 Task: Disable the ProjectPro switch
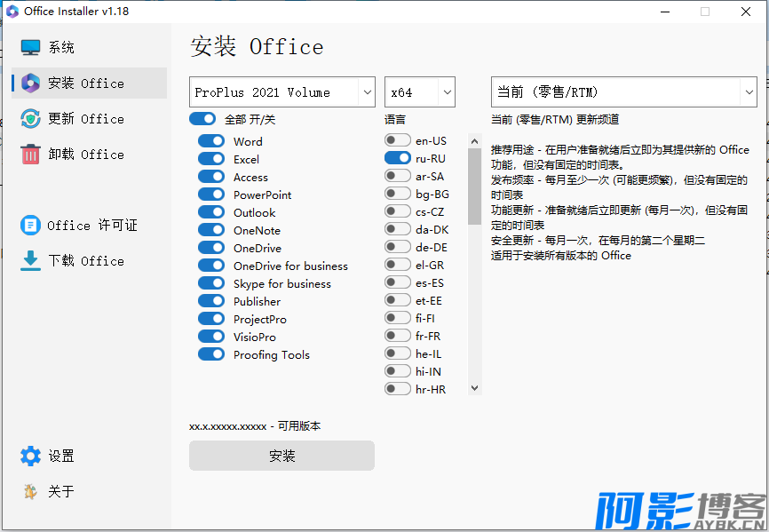211,319
